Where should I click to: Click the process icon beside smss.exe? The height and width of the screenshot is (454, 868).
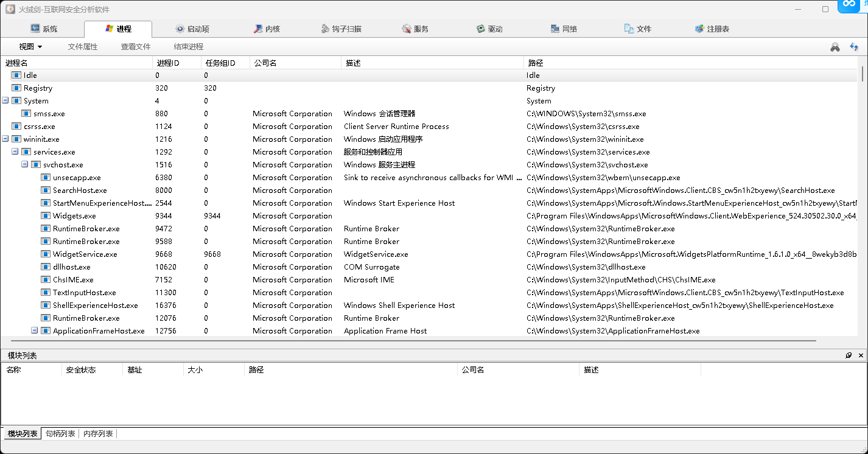click(x=26, y=114)
